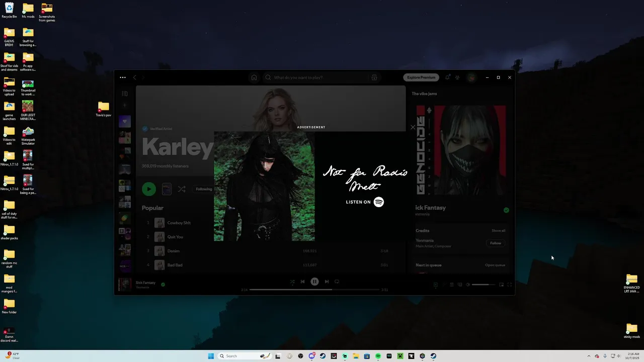
Task: Mute Spotify with the speaker icon
Action: click(467, 285)
